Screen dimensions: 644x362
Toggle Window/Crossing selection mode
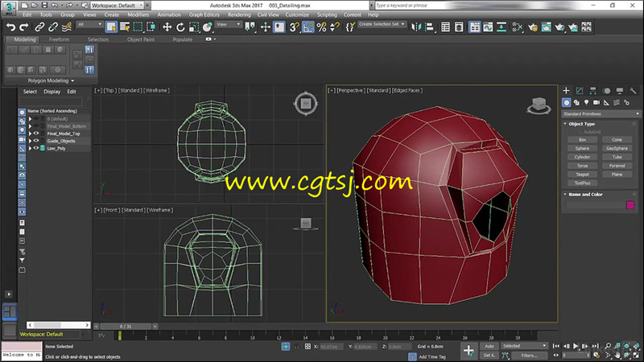(x=151, y=27)
